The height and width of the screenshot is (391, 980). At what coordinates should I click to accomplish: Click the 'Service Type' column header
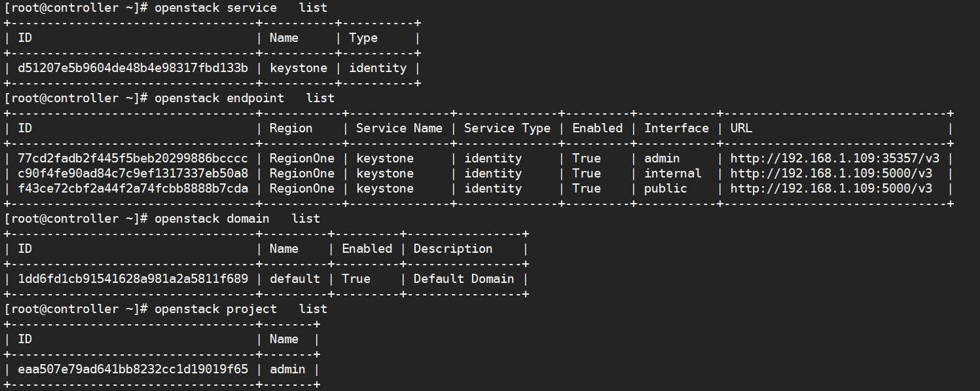click(x=507, y=128)
